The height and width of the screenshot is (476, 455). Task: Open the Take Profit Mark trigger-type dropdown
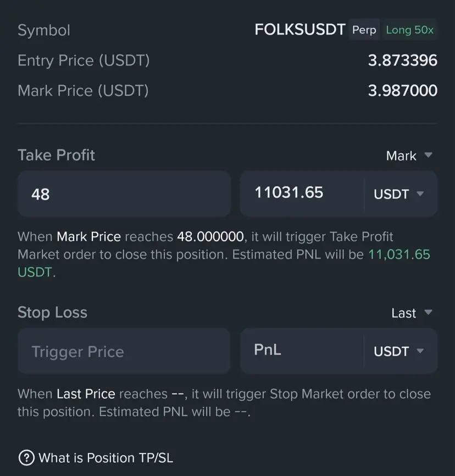coord(409,156)
